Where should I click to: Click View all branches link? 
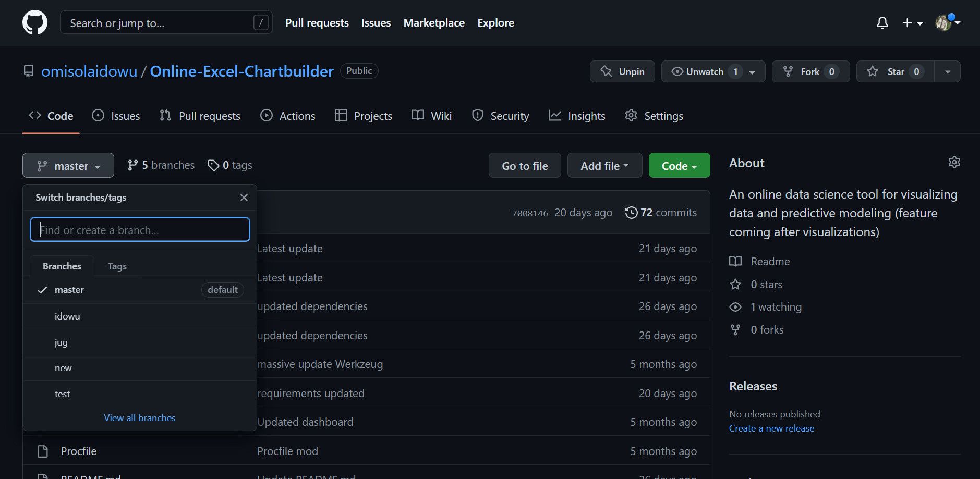pos(139,417)
